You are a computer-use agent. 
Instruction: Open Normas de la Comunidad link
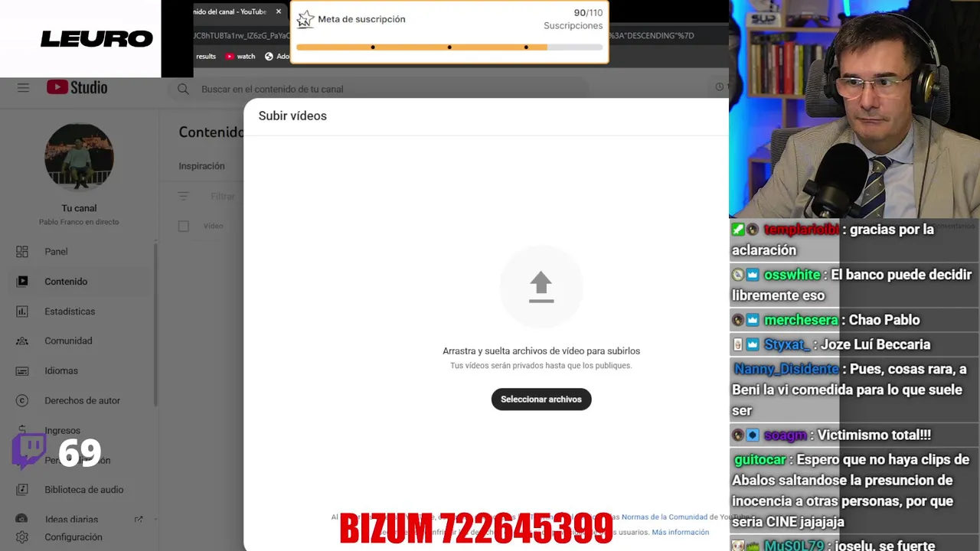[x=664, y=517]
